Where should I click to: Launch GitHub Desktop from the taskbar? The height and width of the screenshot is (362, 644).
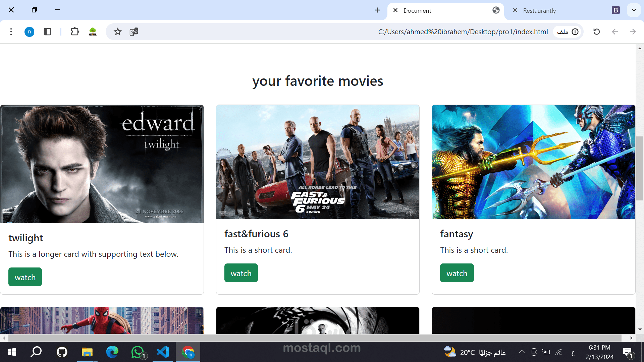point(62,352)
